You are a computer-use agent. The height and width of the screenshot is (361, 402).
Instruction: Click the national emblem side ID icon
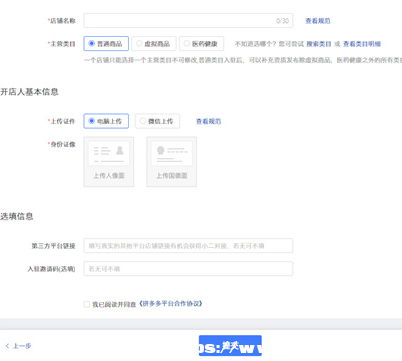coord(171,154)
